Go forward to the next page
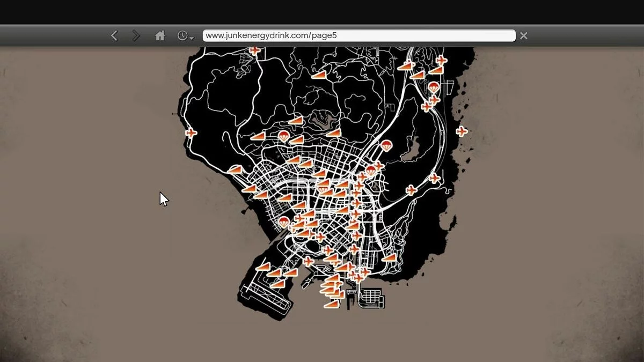The height and width of the screenshot is (362, 644). [136, 36]
